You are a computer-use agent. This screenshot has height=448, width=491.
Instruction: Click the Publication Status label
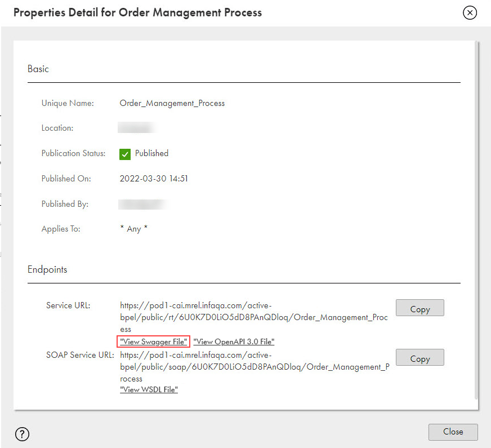click(73, 153)
